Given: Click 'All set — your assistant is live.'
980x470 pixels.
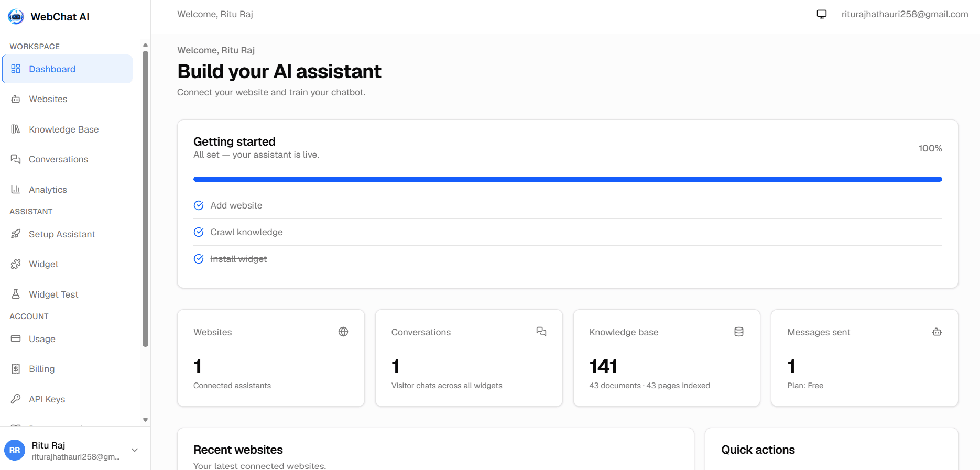Looking at the screenshot, I should click(256, 155).
